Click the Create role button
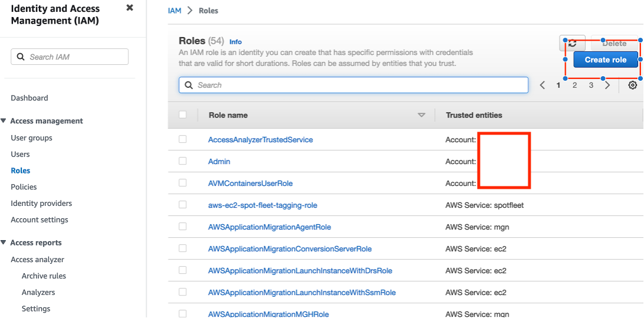The width and height of the screenshot is (644, 318). (606, 60)
